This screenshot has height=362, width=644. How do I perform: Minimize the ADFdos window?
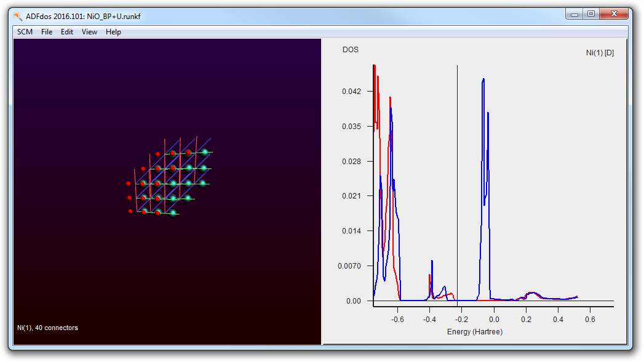click(x=574, y=14)
